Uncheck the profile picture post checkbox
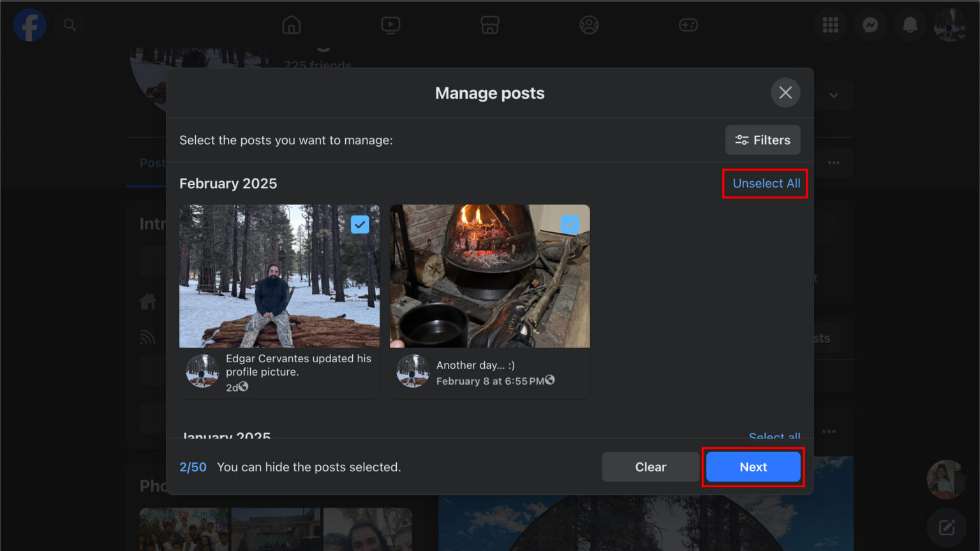The height and width of the screenshot is (551, 980). (x=360, y=224)
